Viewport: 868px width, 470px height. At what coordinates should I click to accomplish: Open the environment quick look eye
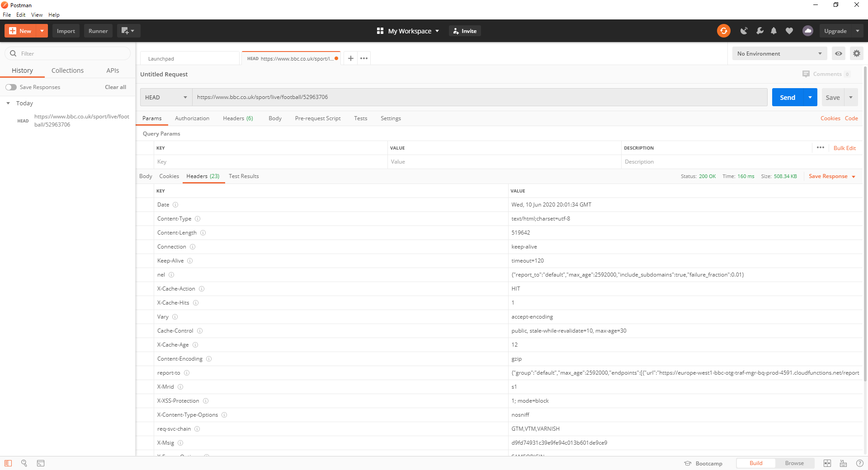(839, 53)
